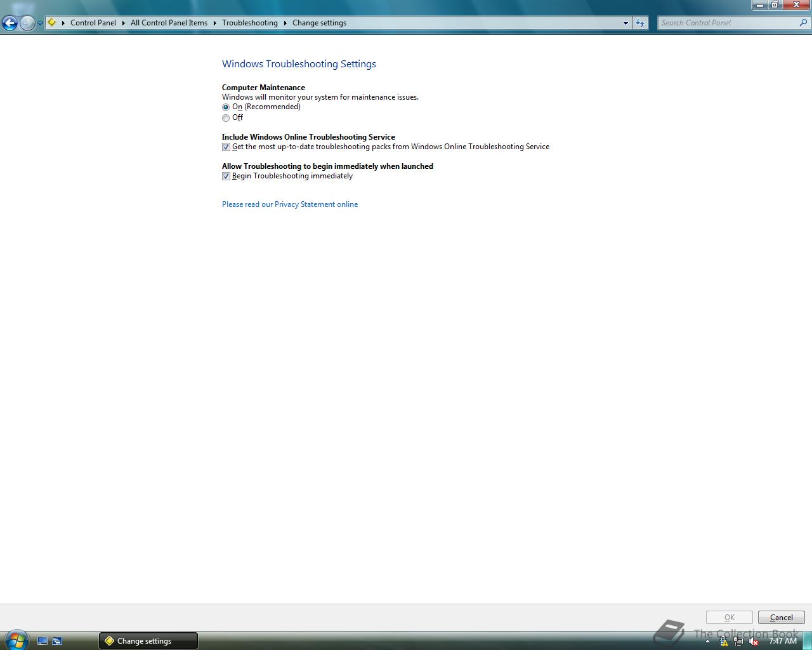812x650 pixels.
Task: Expand arrow after Control Panel breadcrumb
Action: pos(124,23)
